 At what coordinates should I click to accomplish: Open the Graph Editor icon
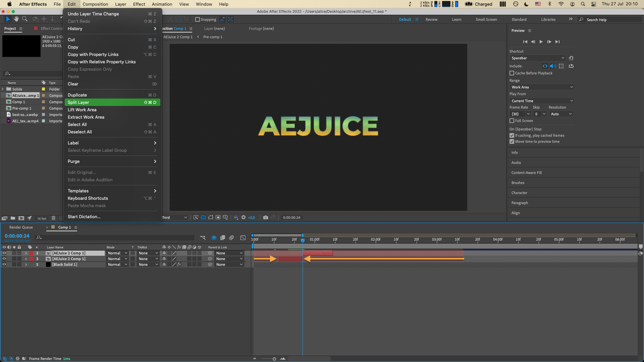[243, 238]
